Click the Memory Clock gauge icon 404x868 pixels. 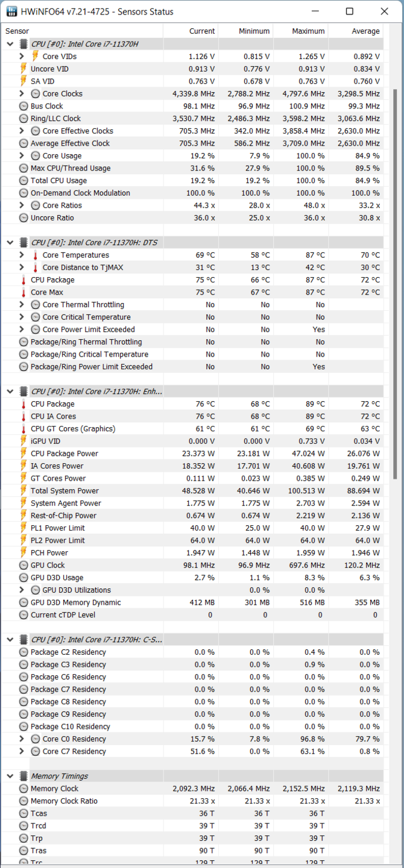coord(24,788)
